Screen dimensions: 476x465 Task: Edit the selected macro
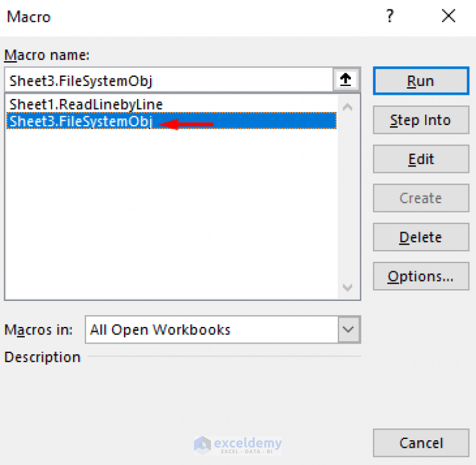421,159
